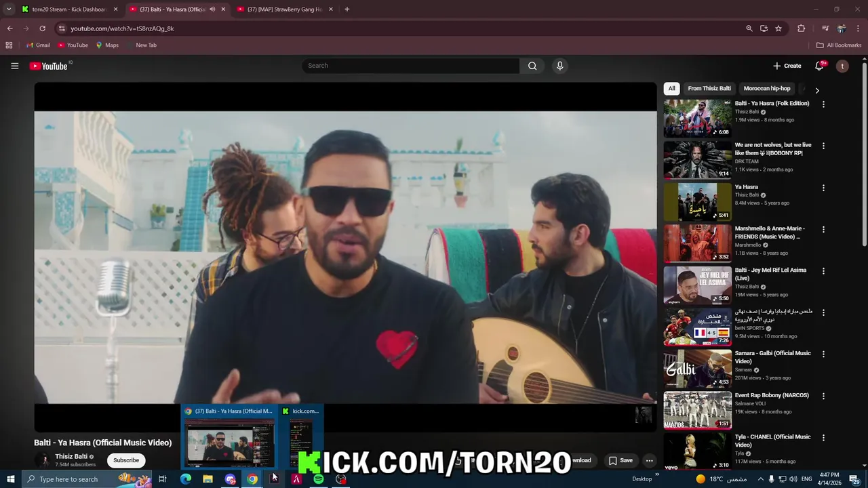
Task: Show hidden system tray icons
Action: point(760,479)
